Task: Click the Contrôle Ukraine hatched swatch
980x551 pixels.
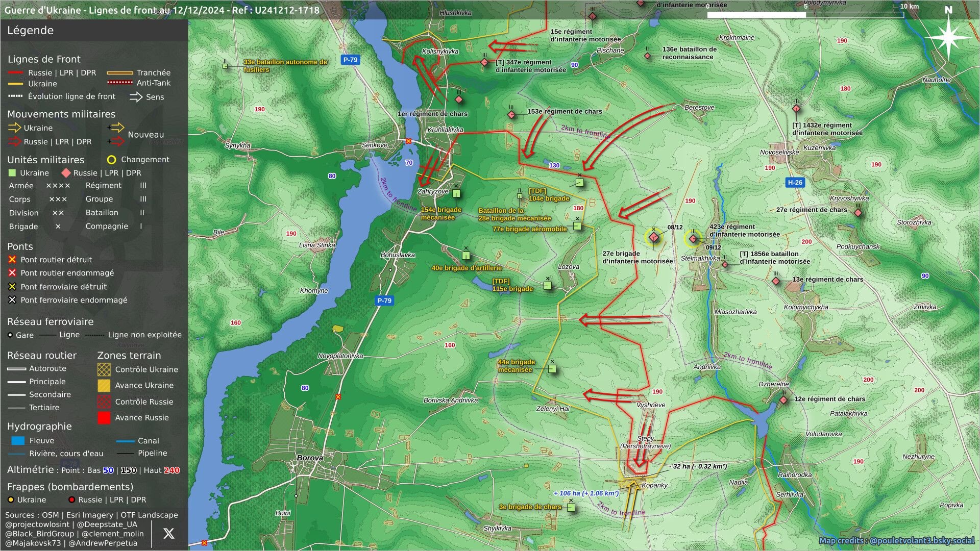Action: coord(104,369)
